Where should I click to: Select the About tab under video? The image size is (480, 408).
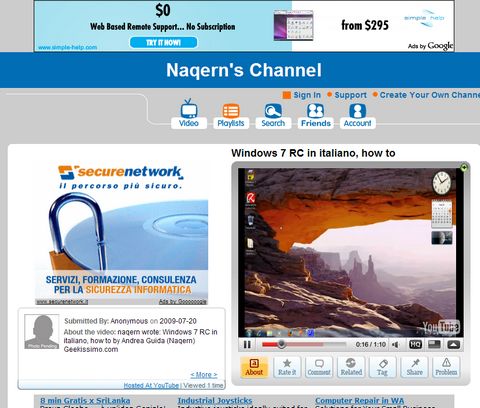(254, 367)
